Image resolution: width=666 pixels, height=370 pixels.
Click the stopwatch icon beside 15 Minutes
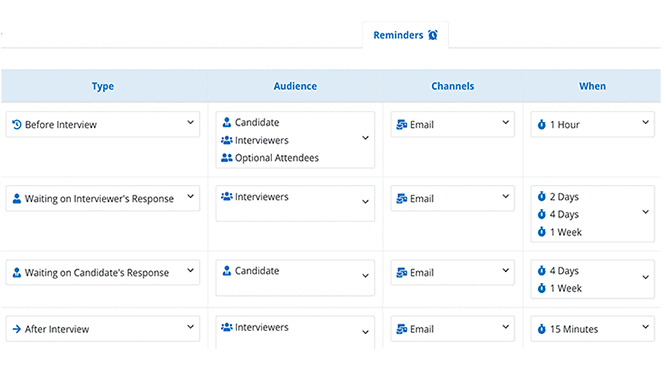tap(542, 329)
